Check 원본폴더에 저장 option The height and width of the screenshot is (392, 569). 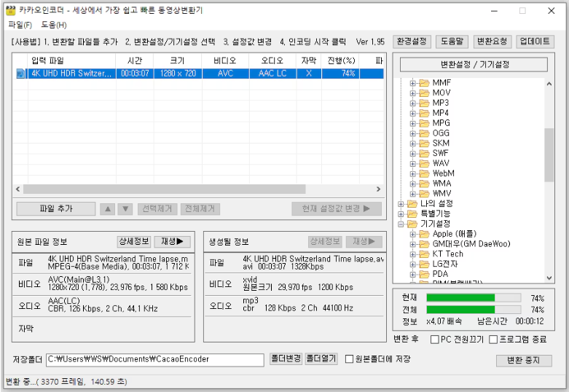(349, 359)
